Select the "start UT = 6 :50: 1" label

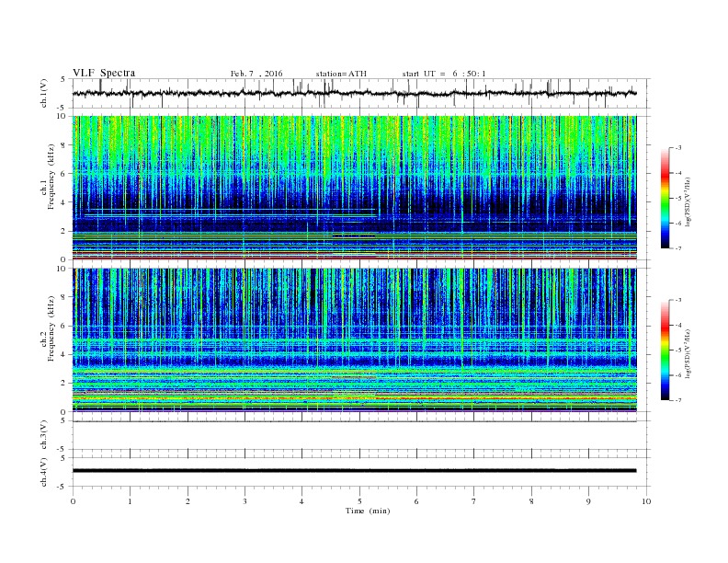[444, 74]
